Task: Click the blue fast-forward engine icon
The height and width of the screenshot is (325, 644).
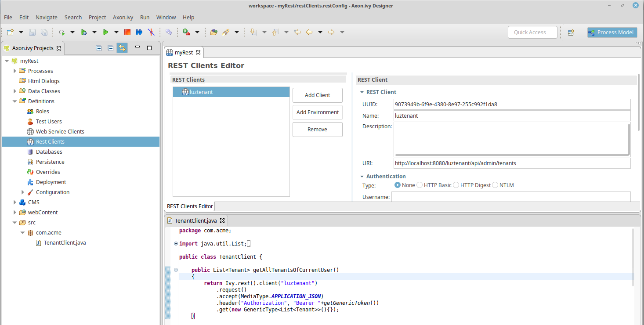Action: (139, 32)
